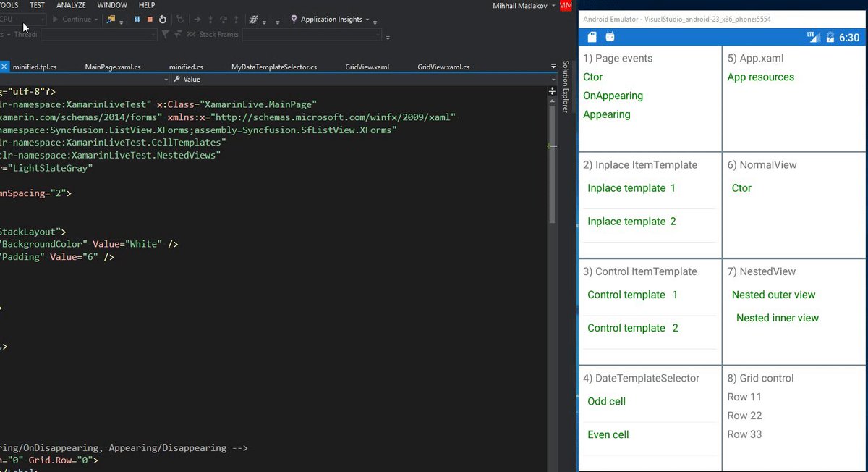Viewport: 868px width, 472px height.
Task: Open the Value member dropdown
Action: [x=552, y=80]
